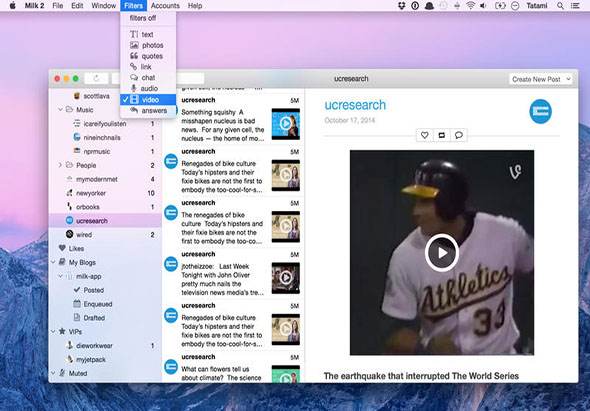Click the Wi-Fi status icon
Screen dimensions: 590x411
tap(470, 6)
